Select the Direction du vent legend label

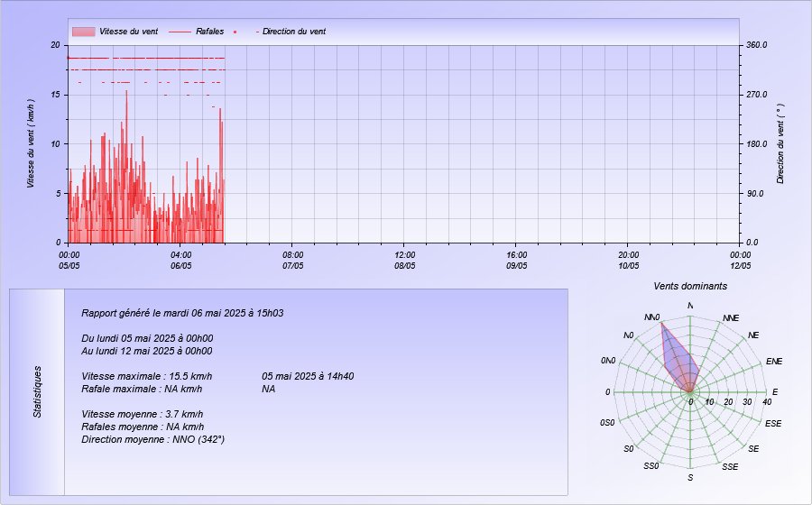(294, 32)
